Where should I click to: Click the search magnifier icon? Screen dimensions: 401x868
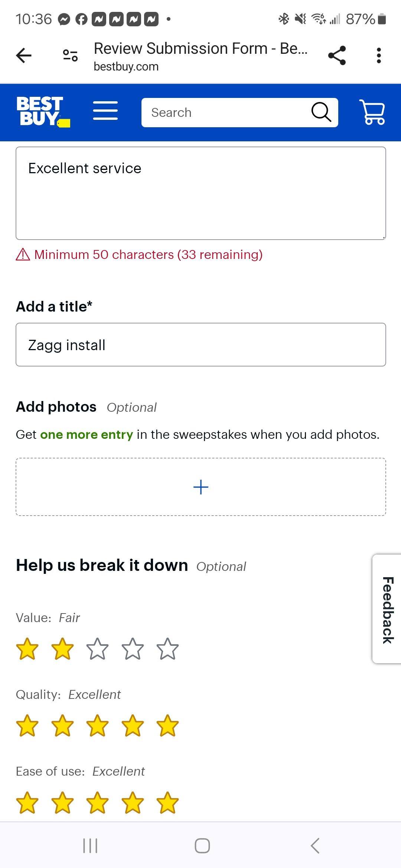[x=321, y=112]
